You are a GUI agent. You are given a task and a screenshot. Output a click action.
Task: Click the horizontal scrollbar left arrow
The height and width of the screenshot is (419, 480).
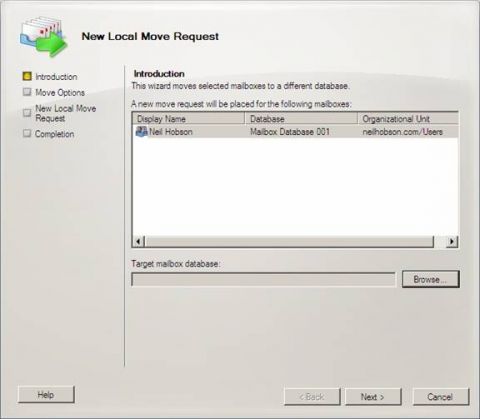click(139, 241)
